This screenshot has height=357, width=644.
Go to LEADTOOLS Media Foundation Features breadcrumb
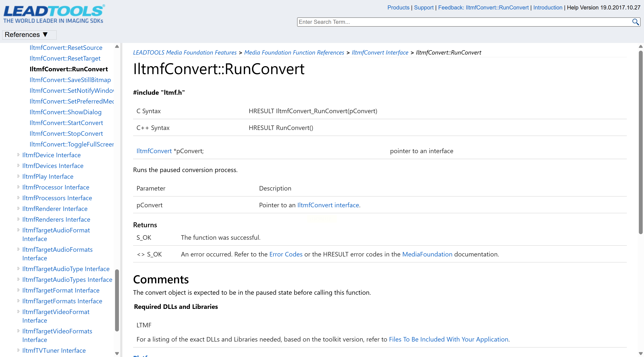tap(185, 53)
